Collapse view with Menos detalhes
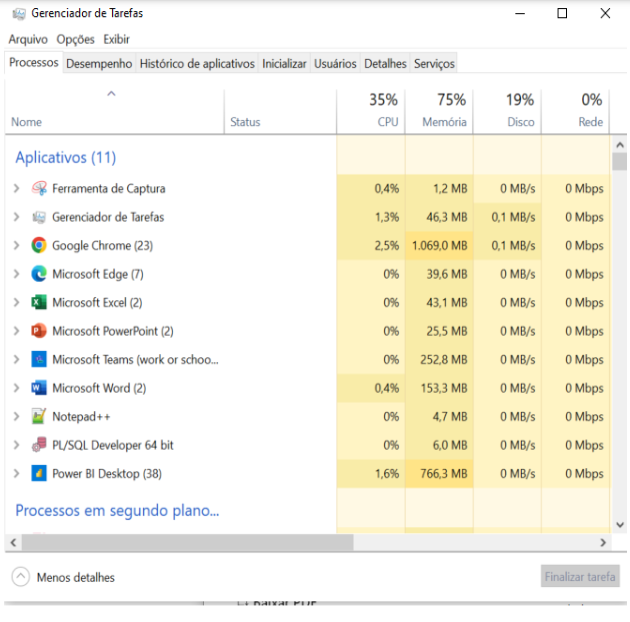630x622 pixels. tap(64, 577)
